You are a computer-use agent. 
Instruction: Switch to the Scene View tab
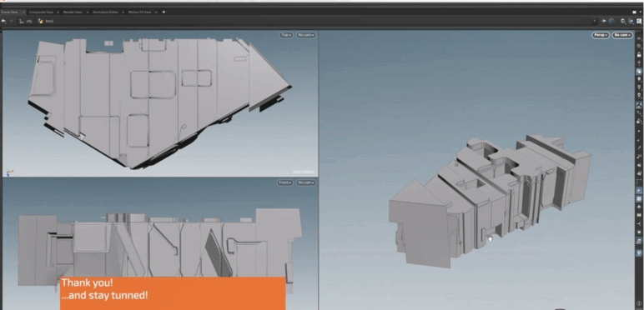(10, 12)
